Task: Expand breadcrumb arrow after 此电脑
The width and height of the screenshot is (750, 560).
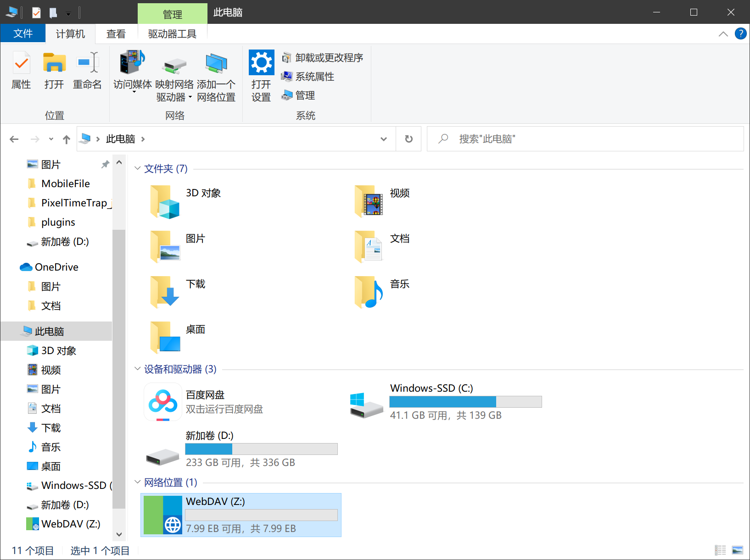Action: pyautogui.click(x=143, y=139)
